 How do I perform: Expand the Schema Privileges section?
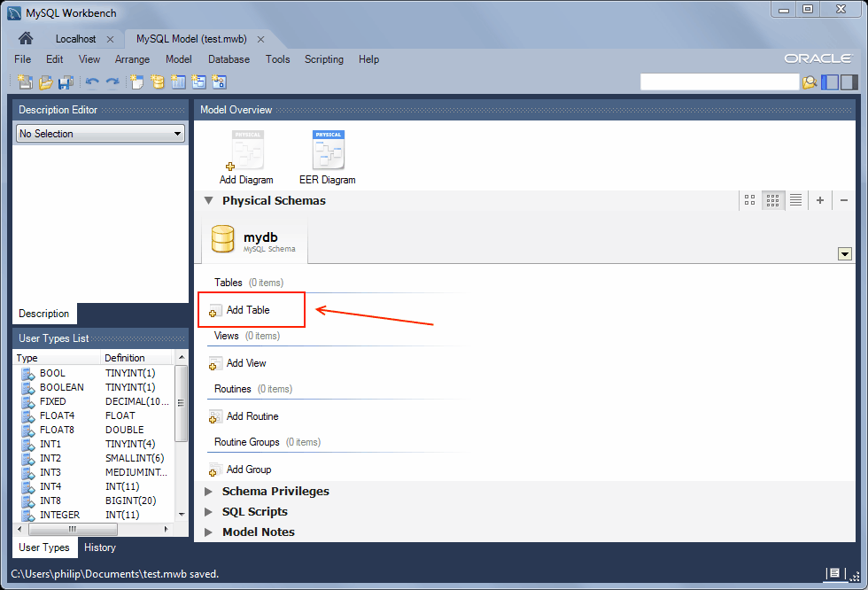tap(209, 492)
